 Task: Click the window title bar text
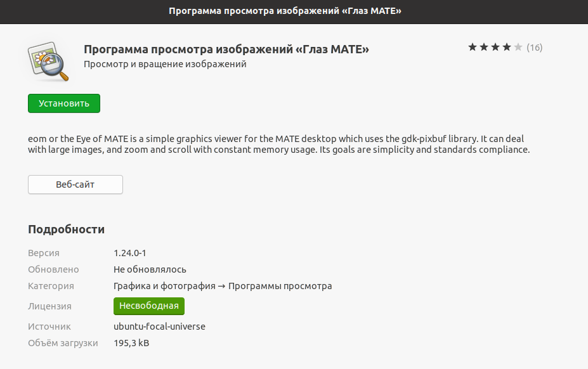click(294, 11)
